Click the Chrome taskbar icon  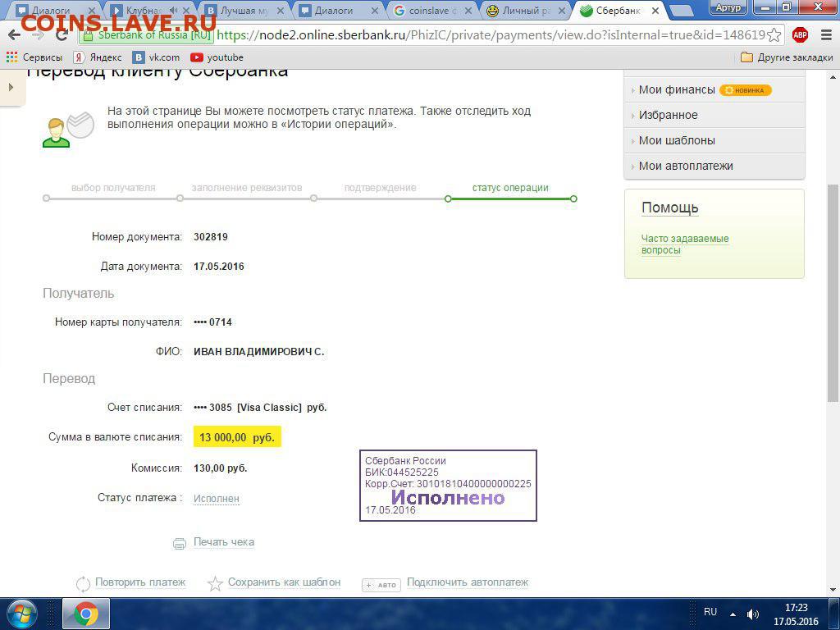pyautogui.click(x=86, y=614)
